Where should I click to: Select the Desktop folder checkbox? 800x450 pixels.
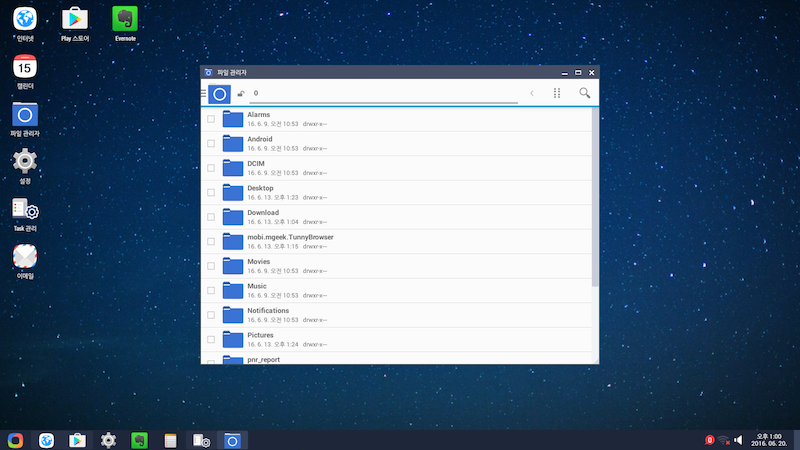[211, 192]
